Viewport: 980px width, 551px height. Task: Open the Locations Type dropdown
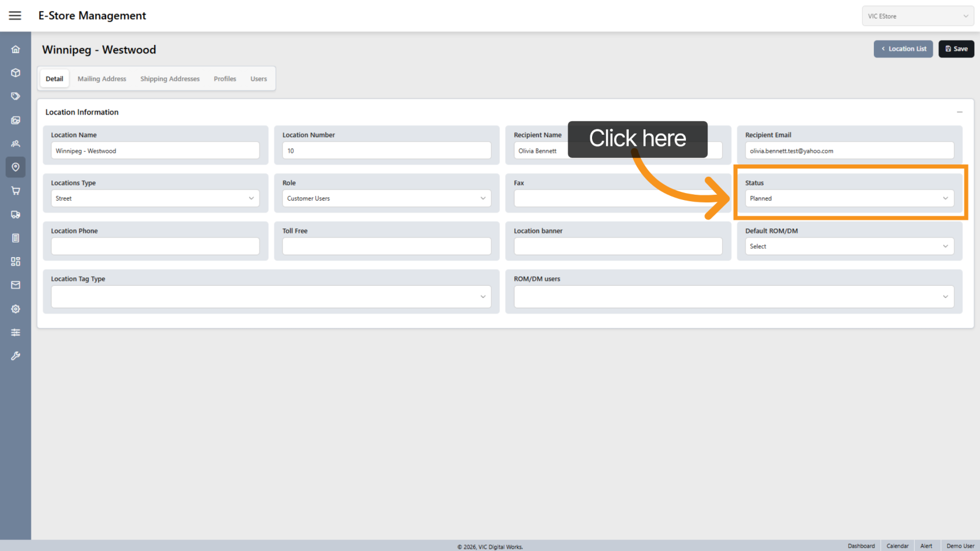coord(155,199)
